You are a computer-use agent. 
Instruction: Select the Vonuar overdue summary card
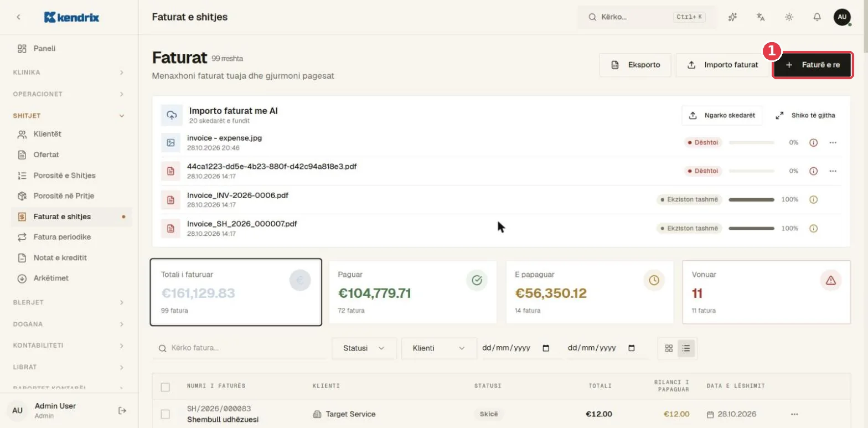point(767,292)
